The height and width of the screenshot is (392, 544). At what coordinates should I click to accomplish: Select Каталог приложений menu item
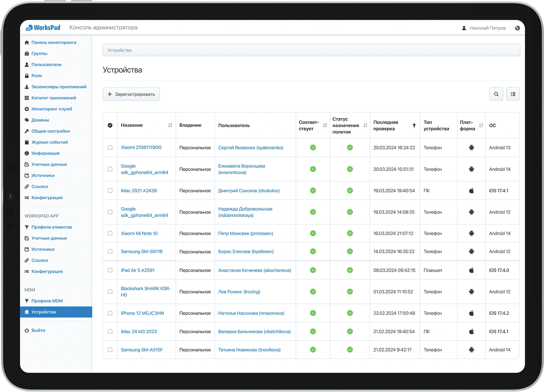pos(54,98)
